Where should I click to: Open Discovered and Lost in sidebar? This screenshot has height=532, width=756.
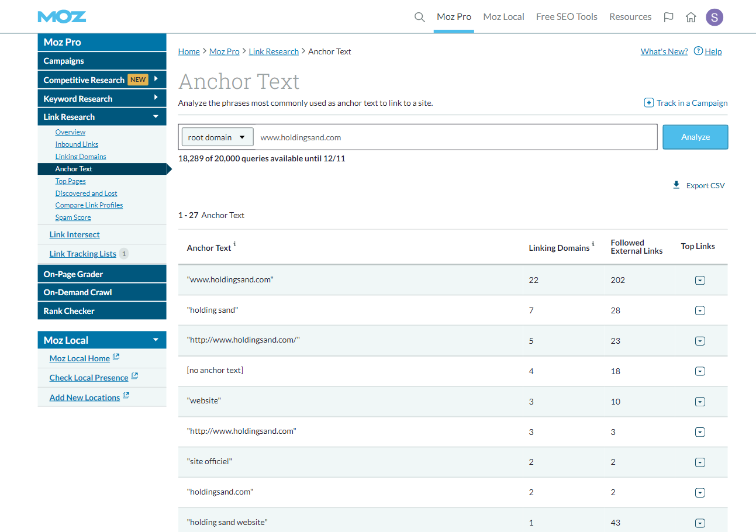[x=86, y=194]
